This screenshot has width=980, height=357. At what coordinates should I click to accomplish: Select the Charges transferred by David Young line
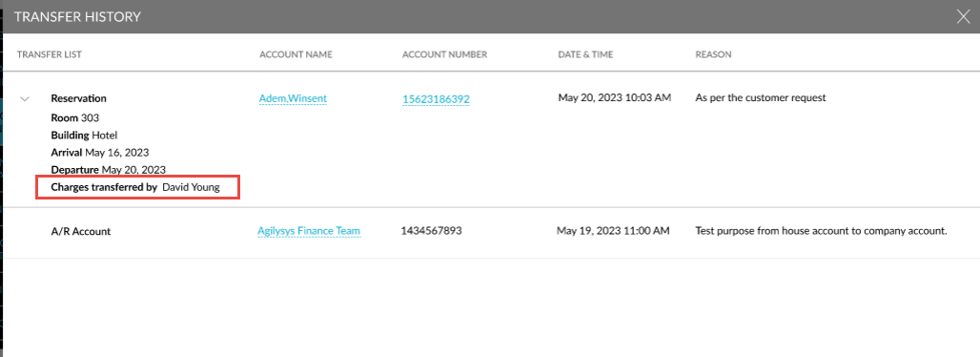click(x=135, y=187)
